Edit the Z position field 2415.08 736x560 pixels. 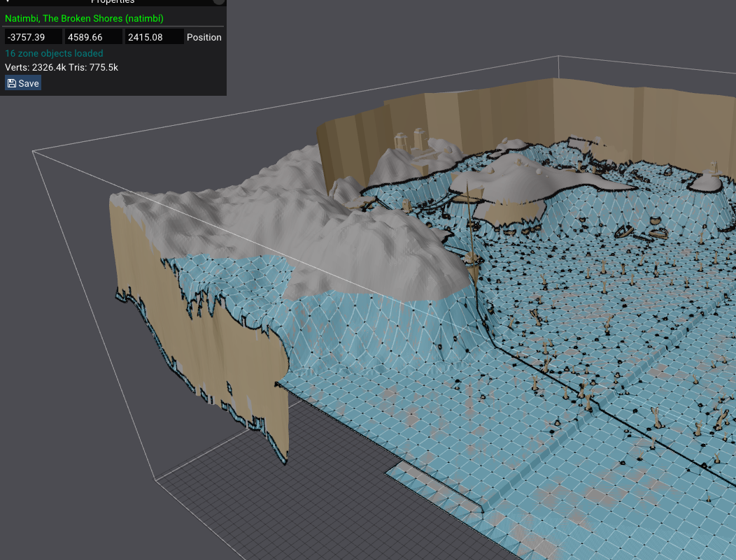click(153, 37)
